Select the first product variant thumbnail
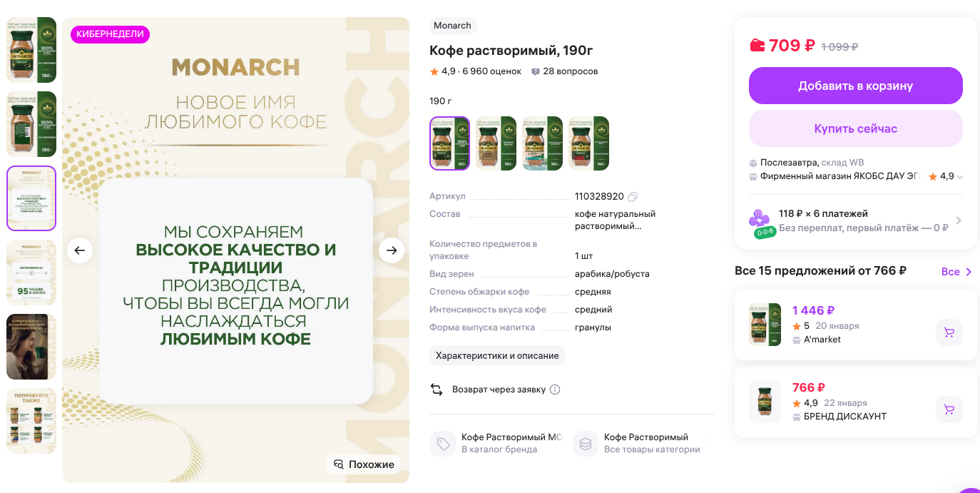 click(x=450, y=143)
